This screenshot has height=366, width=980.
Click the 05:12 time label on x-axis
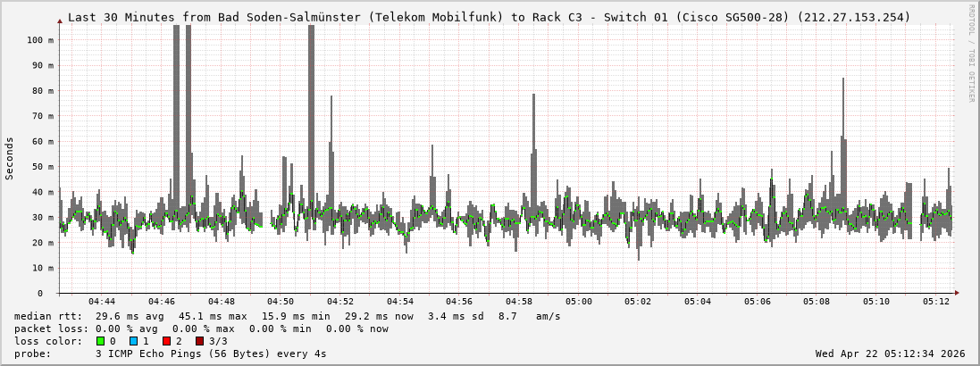pyautogui.click(x=936, y=302)
